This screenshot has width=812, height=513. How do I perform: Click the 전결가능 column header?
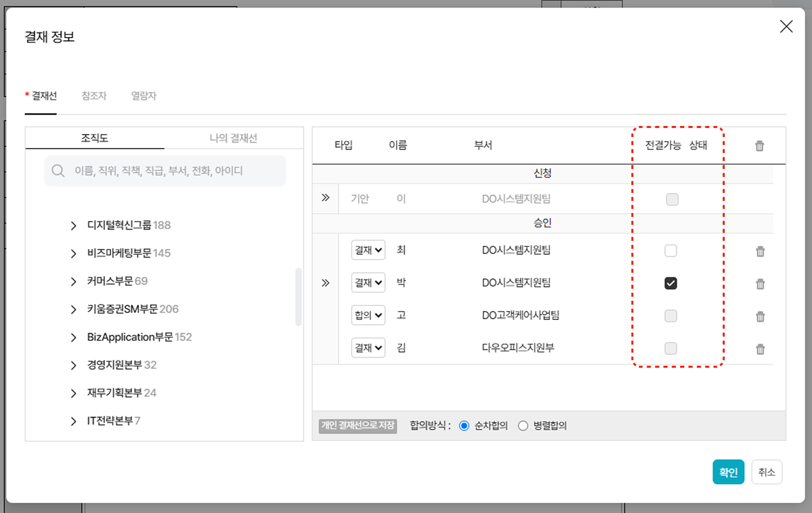[663, 145]
